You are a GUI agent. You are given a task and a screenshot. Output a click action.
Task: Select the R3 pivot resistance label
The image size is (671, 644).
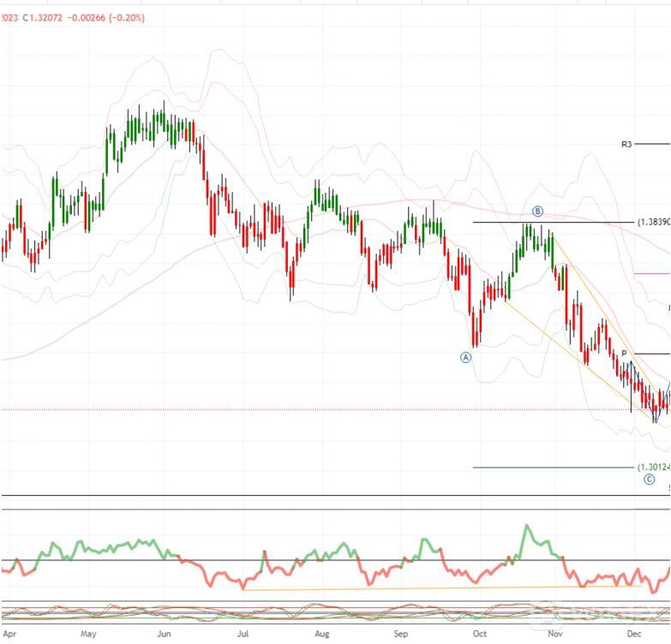pos(626,145)
